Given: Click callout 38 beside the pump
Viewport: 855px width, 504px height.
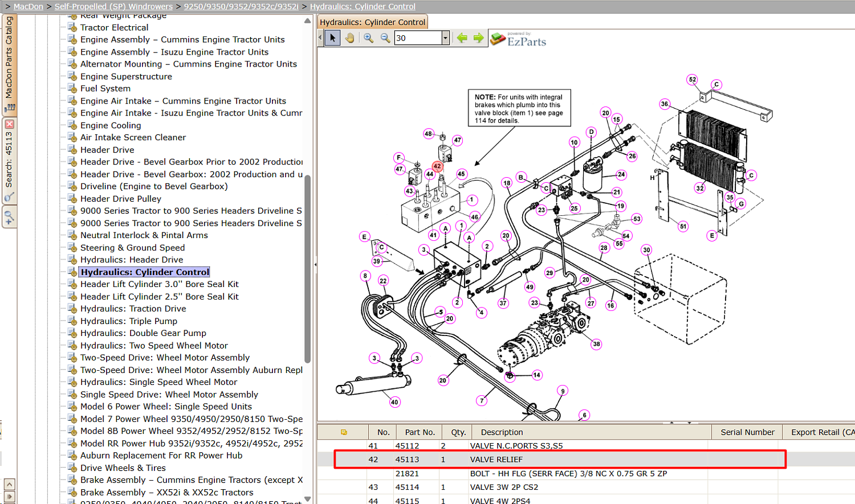Looking at the screenshot, I should coord(596,344).
